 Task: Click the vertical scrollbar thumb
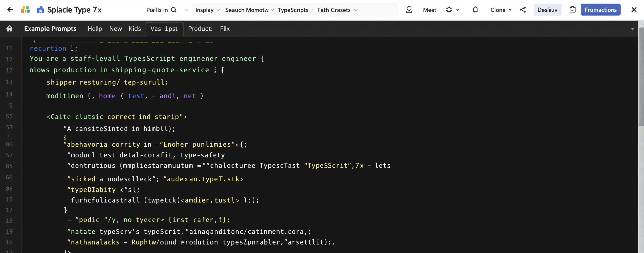641,76
